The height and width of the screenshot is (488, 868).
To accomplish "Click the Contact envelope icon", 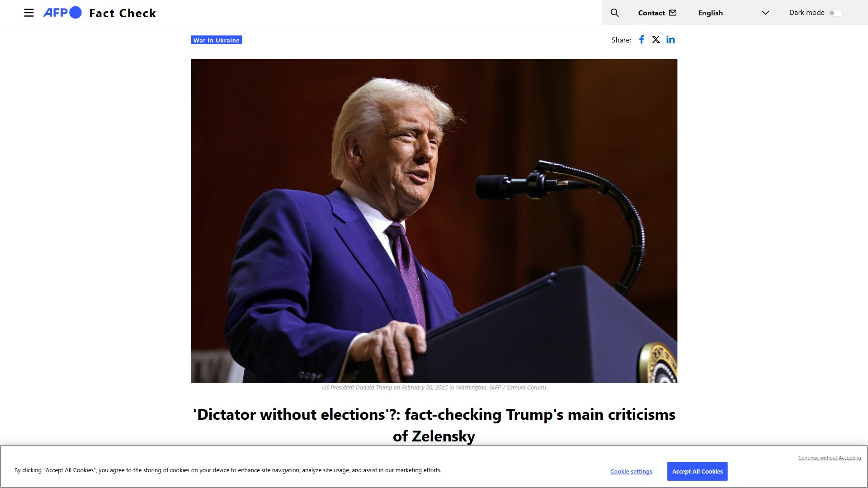I will (x=673, y=13).
